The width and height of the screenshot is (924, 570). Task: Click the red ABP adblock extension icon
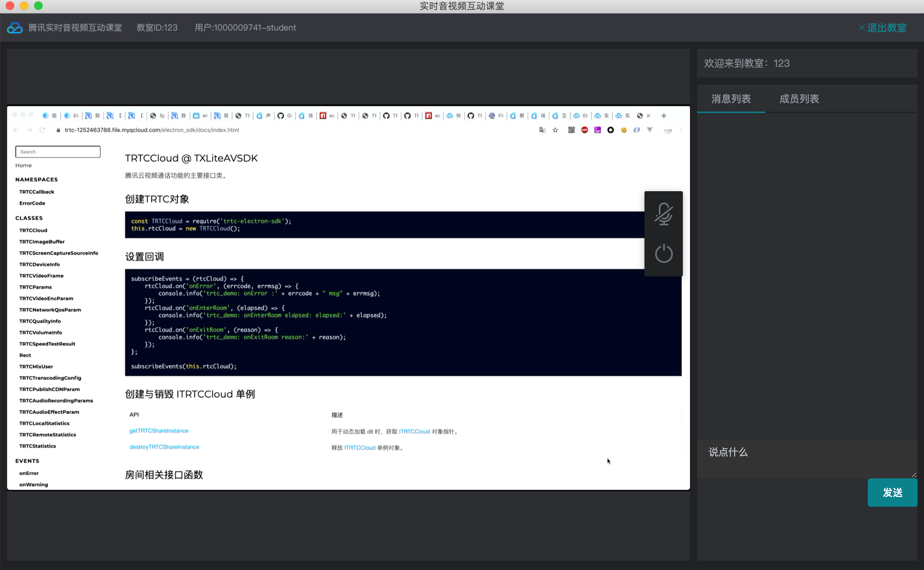tap(584, 130)
